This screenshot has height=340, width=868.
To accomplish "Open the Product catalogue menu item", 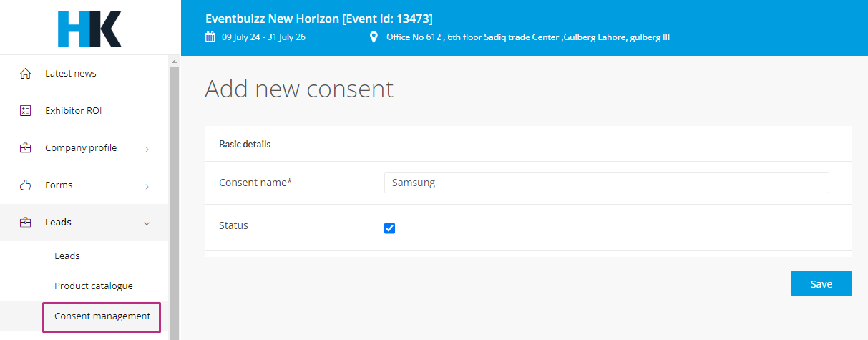I will click(x=94, y=286).
